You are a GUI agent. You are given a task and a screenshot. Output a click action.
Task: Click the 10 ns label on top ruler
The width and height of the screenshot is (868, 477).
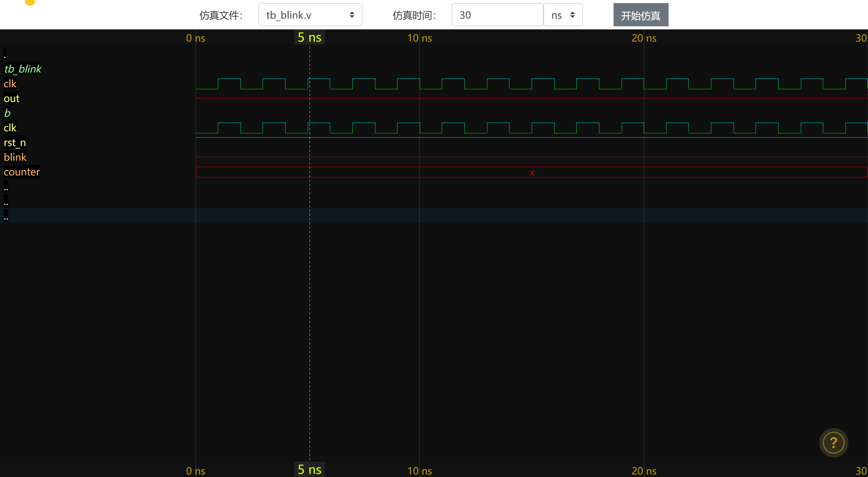click(x=420, y=38)
